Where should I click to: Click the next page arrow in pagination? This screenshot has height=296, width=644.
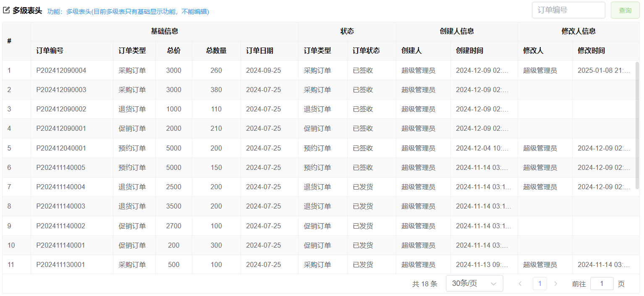click(x=556, y=284)
